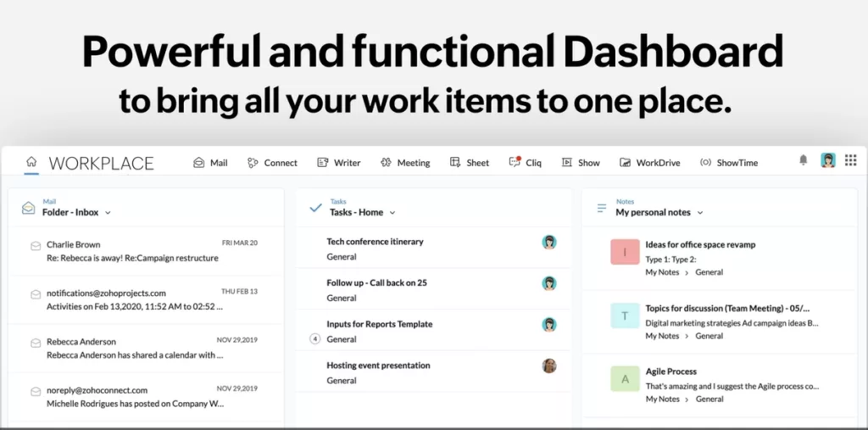Click the FRI MAR 20 date

[240, 243]
